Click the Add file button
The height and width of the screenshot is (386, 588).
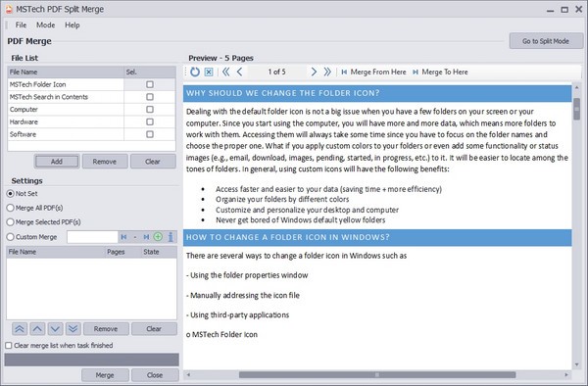57,162
